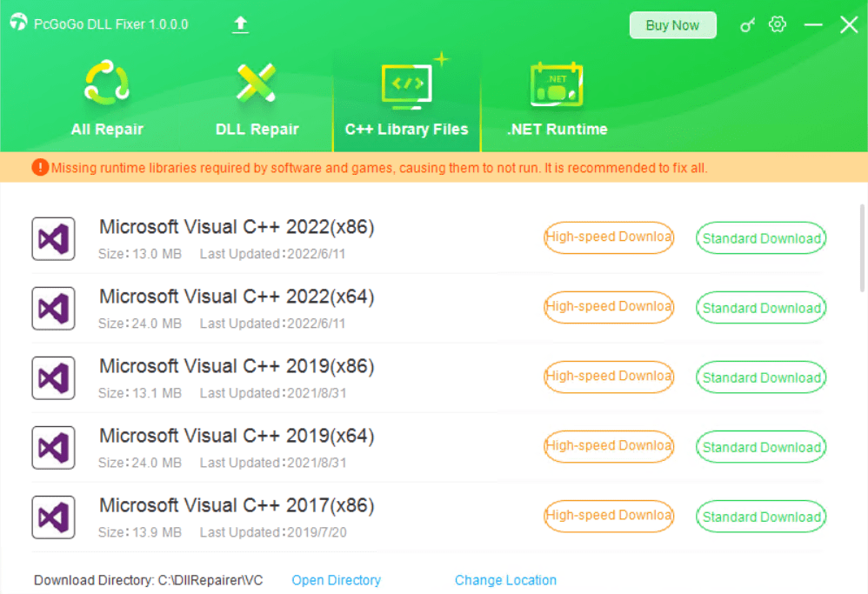Click Visual Studio icon for C++ 2019(x86)
This screenshot has height=594, width=868.
pyautogui.click(x=53, y=378)
